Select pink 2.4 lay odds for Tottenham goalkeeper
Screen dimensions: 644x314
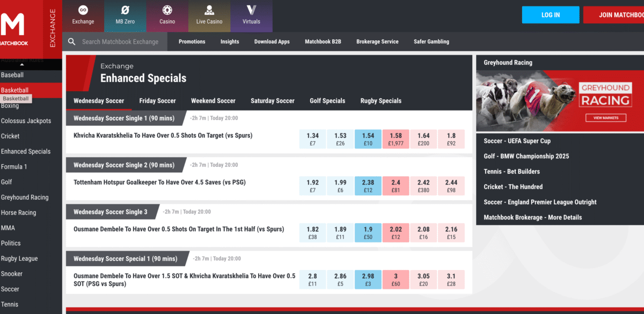coord(396,185)
